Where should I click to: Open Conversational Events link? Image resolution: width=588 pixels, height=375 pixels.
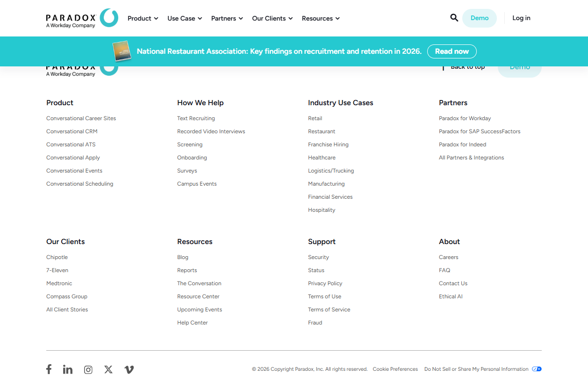pyautogui.click(x=74, y=171)
